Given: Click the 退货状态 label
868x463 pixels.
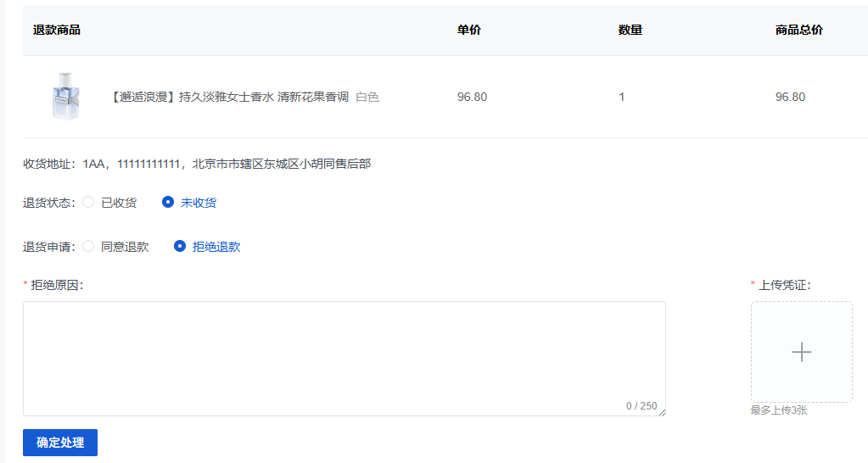Looking at the screenshot, I should 48,203.
